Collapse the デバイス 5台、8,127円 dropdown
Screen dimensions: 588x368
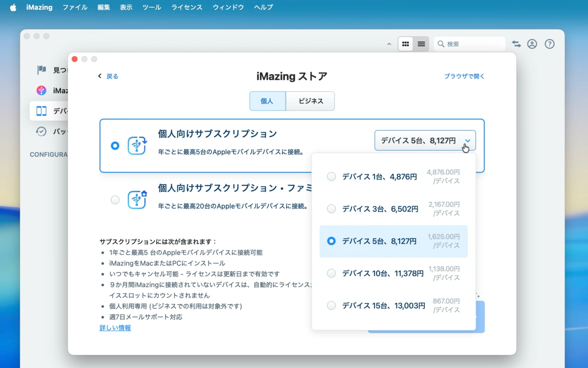[425, 141]
